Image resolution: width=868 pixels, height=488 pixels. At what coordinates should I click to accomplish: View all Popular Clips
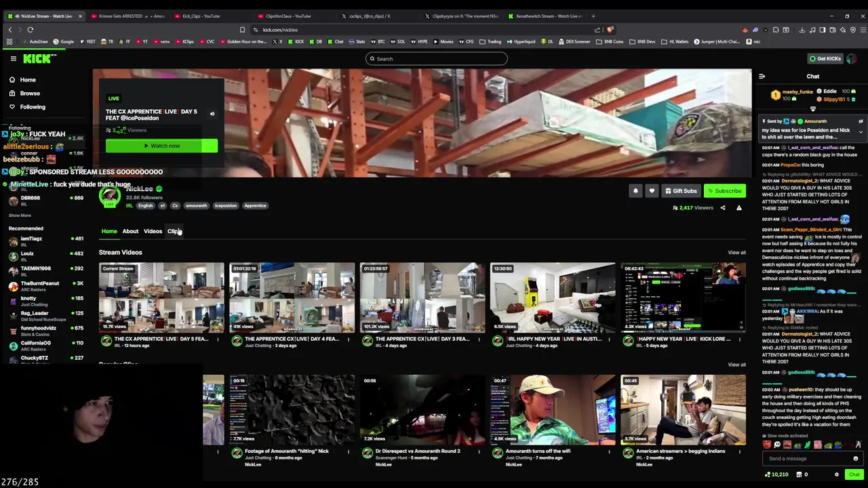coord(736,365)
